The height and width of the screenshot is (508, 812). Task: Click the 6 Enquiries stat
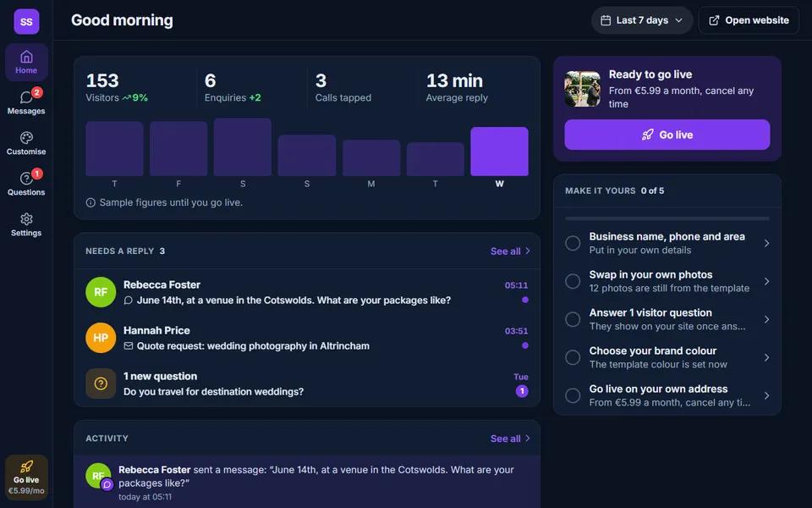pyautogui.click(x=233, y=87)
